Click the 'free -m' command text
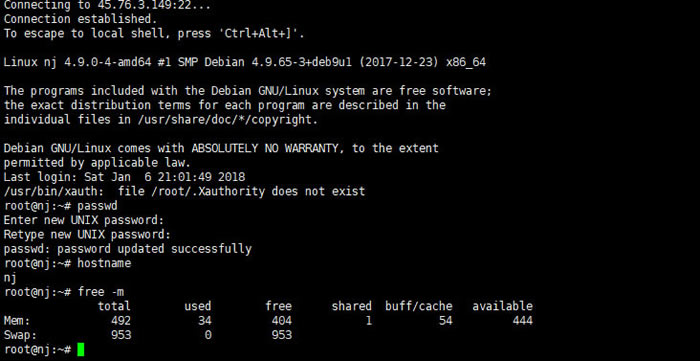 click(101, 292)
